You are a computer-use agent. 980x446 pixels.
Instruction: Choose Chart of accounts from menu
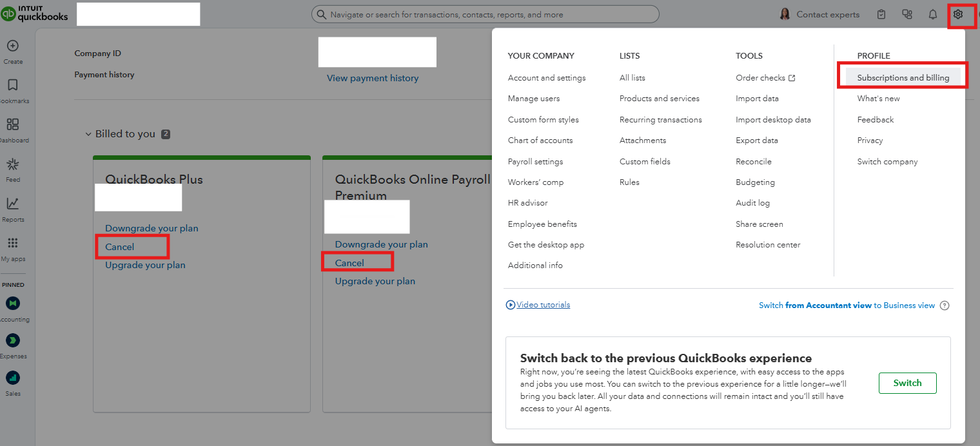(540, 141)
